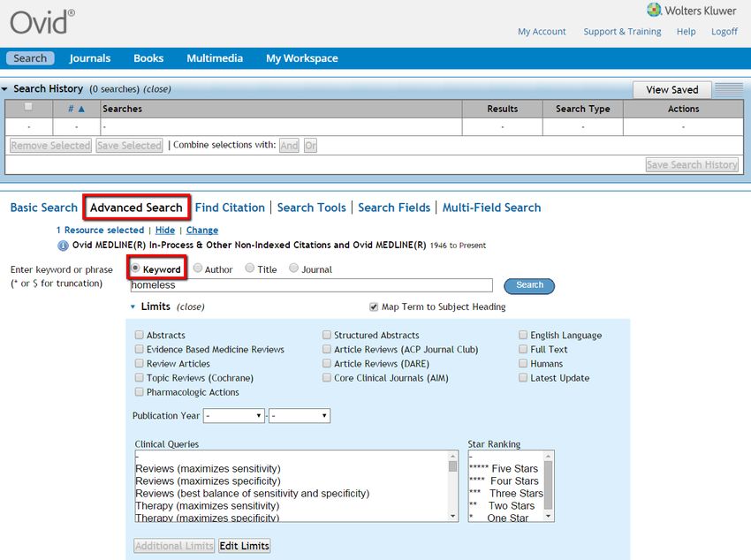Open the Publication Year end dropdown
751x560 pixels.
(300, 415)
